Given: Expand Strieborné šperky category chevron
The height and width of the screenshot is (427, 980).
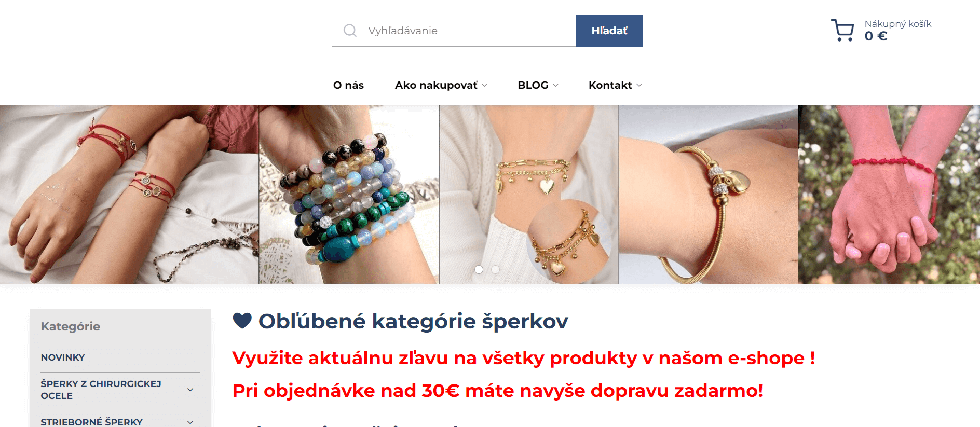Looking at the screenshot, I should [190, 422].
